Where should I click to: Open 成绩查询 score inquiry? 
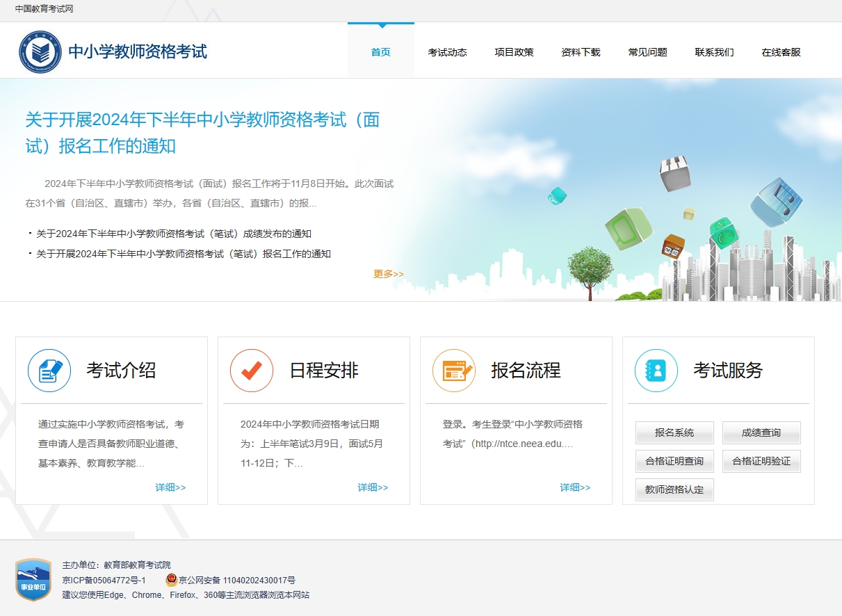point(761,432)
